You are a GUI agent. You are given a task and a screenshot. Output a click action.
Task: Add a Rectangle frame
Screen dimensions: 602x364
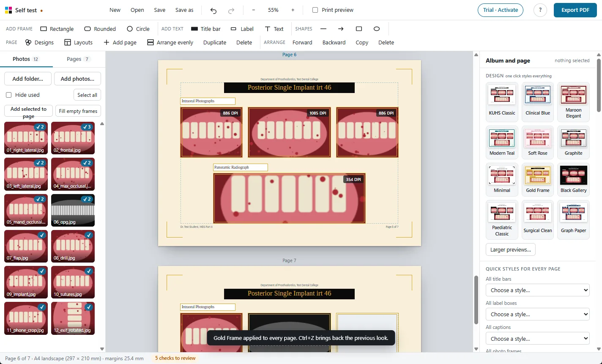(57, 29)
